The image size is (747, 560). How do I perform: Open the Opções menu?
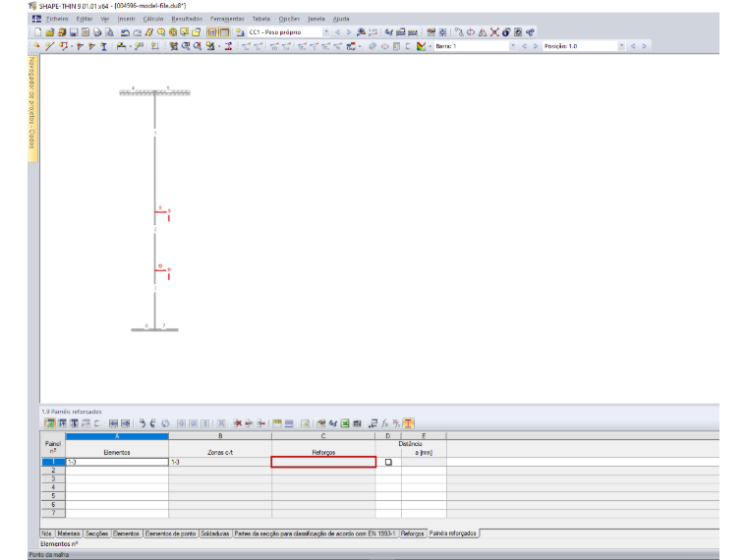(289, 19)
